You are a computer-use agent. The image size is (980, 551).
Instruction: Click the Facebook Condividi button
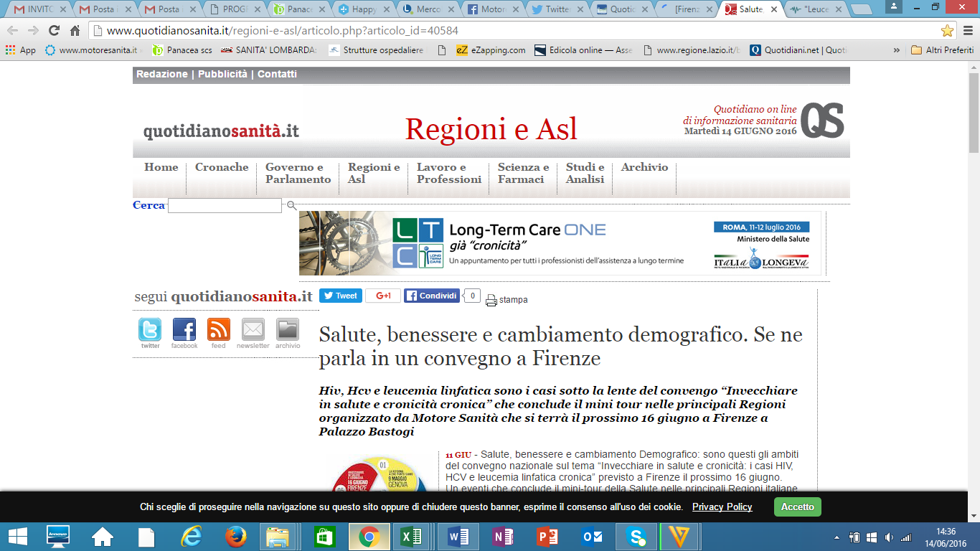coord(432,296)
